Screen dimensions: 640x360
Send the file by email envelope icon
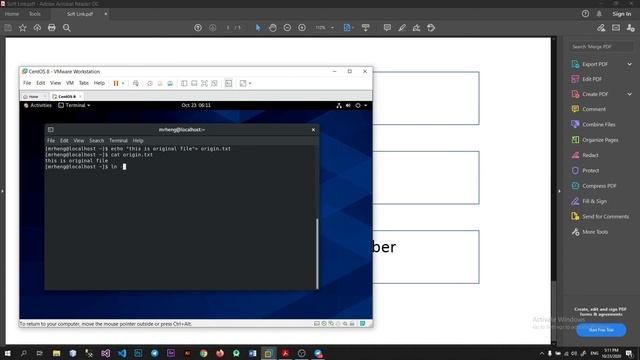[616, 28]
